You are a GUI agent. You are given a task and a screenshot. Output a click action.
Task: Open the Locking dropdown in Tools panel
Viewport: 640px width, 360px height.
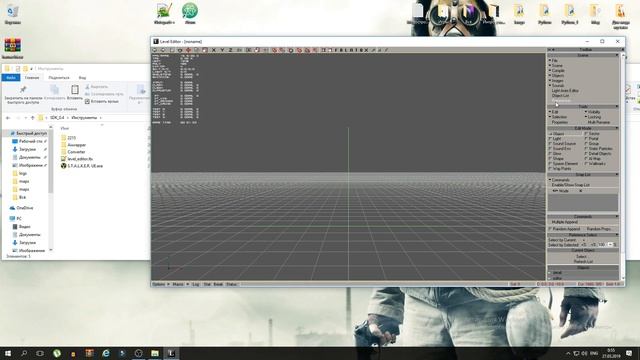pos(593,117)
